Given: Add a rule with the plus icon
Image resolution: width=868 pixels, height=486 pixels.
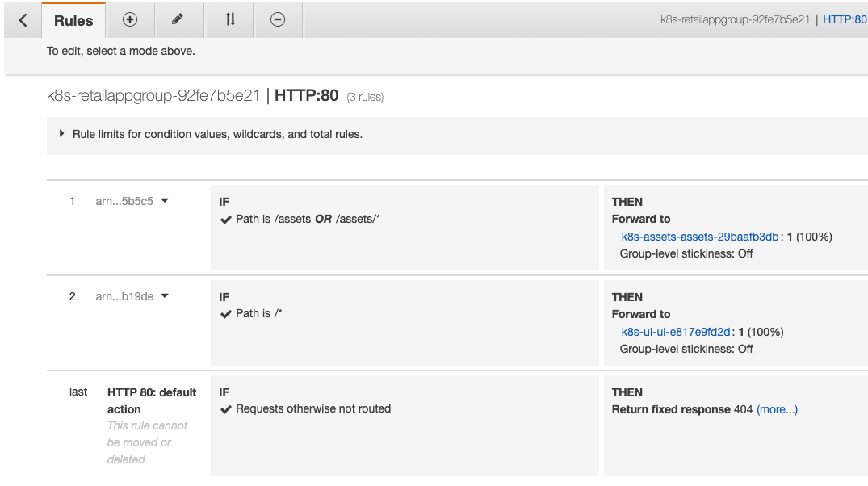Looking at the screenshot, I should coord(130,20).
